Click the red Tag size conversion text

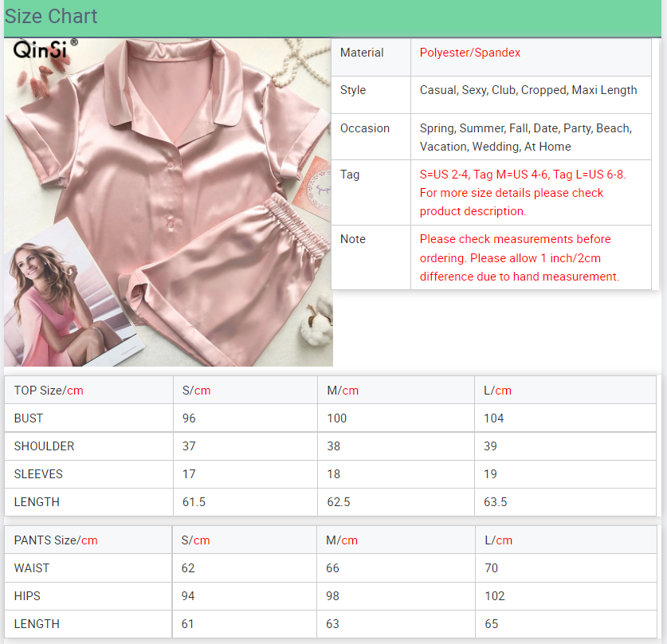tap(523, 193)
